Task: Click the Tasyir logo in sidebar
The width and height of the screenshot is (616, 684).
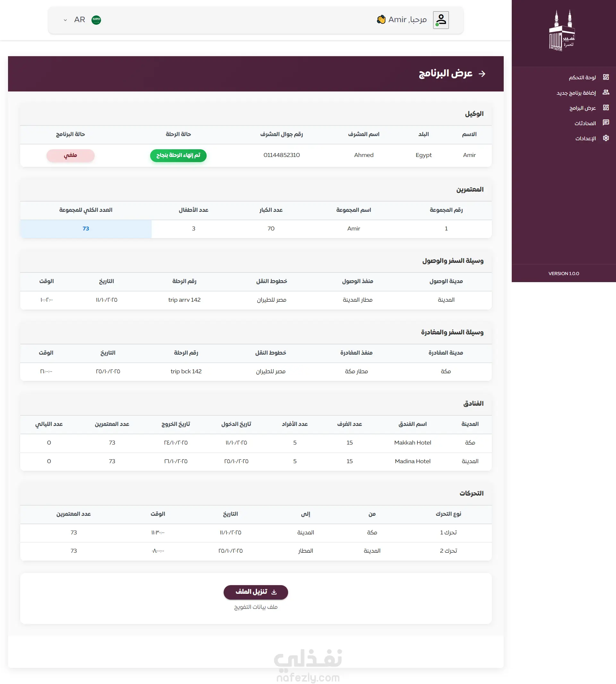Action: pyautogui.click(x=561, y=31)
